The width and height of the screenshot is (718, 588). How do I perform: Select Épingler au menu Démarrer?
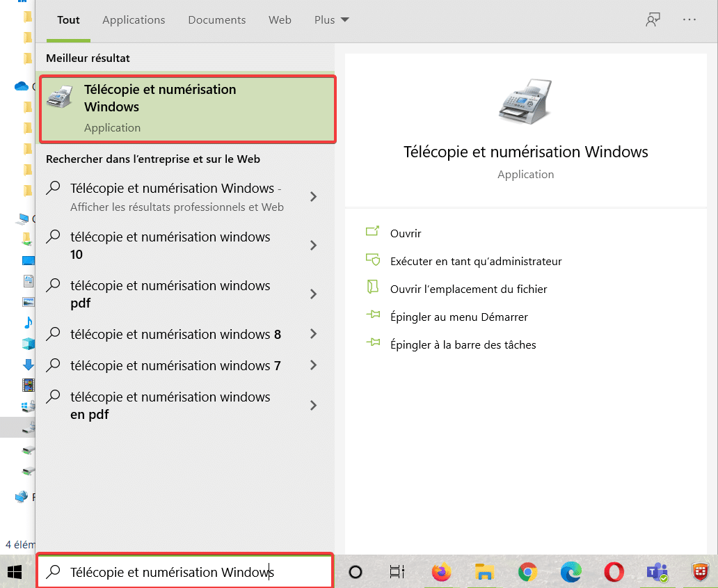[458, 317]
